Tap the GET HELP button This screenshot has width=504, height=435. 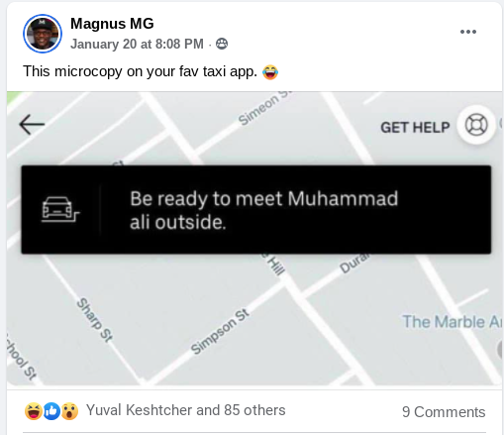415,128
